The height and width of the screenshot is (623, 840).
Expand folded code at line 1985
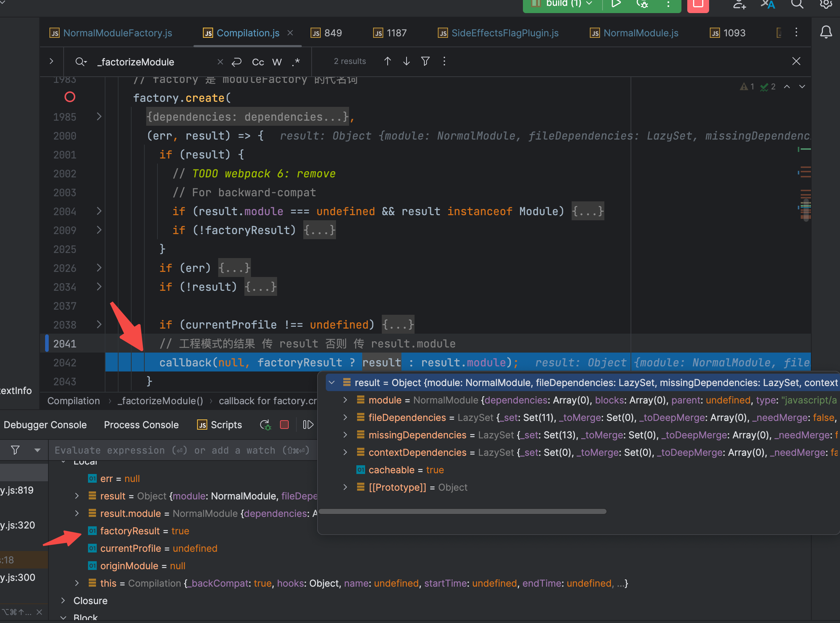[x=99, y=117]
